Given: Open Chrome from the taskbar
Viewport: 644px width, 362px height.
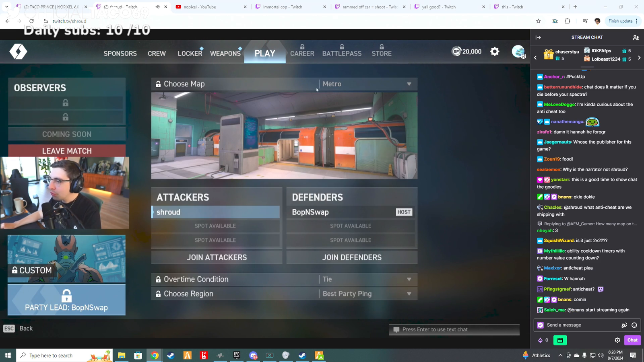Looking at the screenshot, I should (x=155, y=356).
